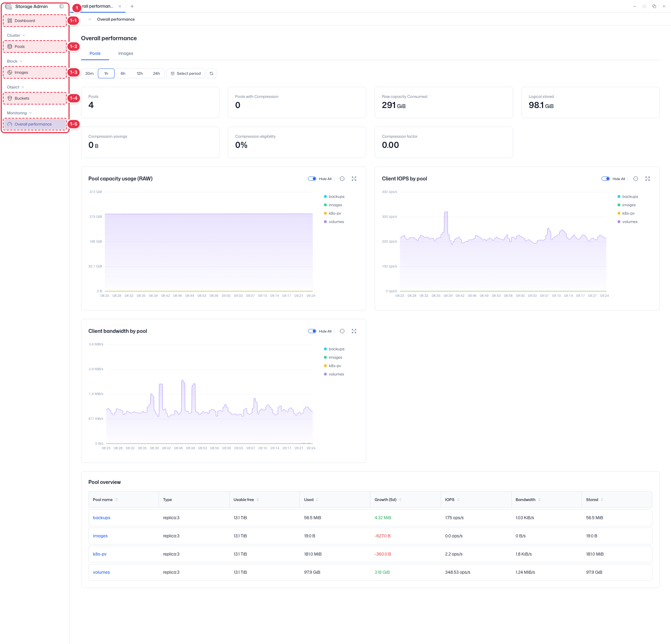
Task: Toggle volumes series in Client IOPS legend
Action: pyautogui.click(x=628, y=222)
